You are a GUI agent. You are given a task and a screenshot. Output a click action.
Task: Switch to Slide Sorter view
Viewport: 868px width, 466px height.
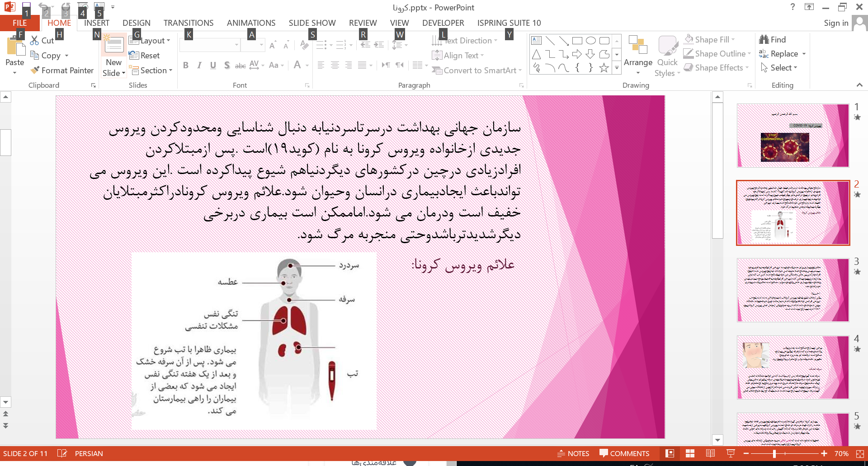click(x=690, y=453)
